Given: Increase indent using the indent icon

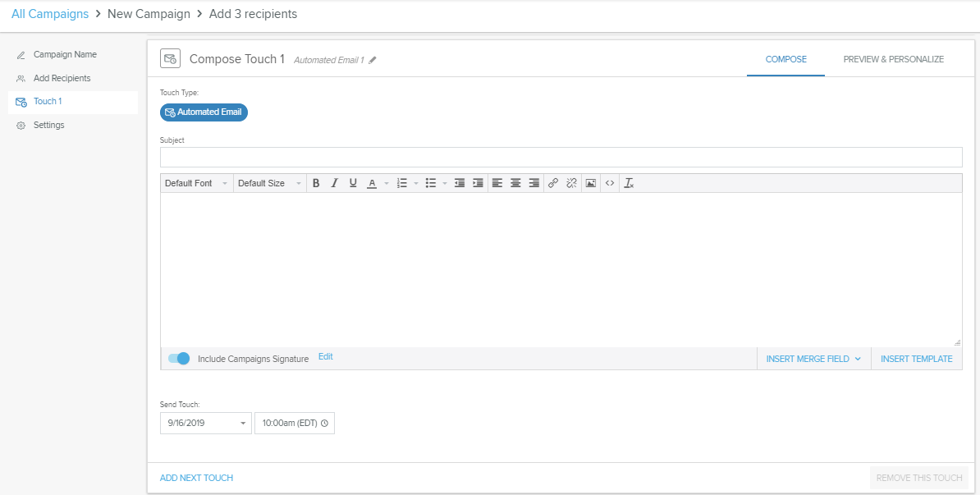Looking at the screenshot, I should tap(479, 183).
